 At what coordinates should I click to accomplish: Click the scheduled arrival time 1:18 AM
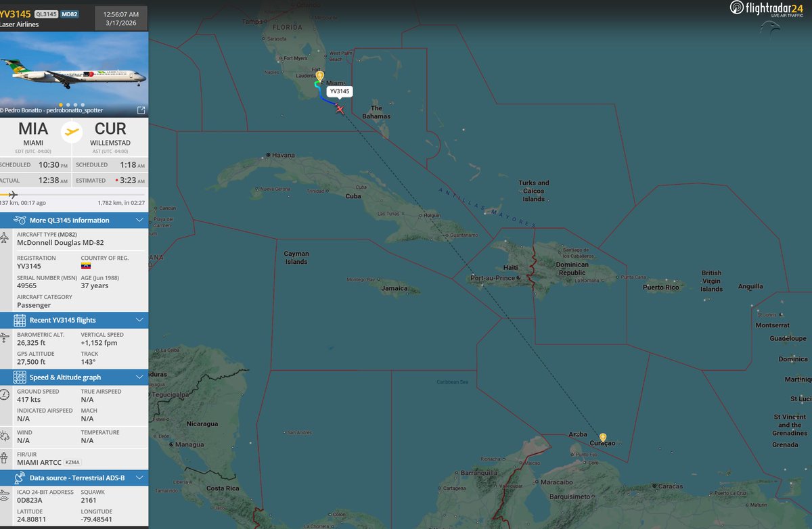coord(132,165)
